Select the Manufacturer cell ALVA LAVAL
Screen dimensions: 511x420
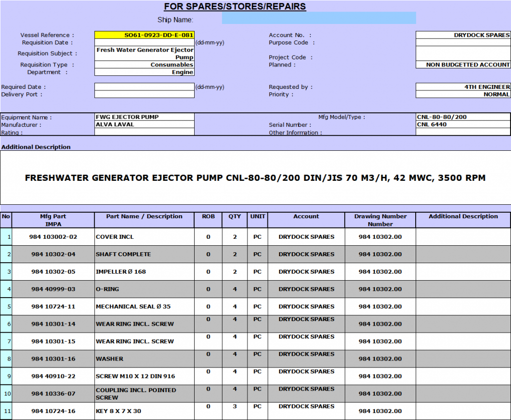pos(144,125)
